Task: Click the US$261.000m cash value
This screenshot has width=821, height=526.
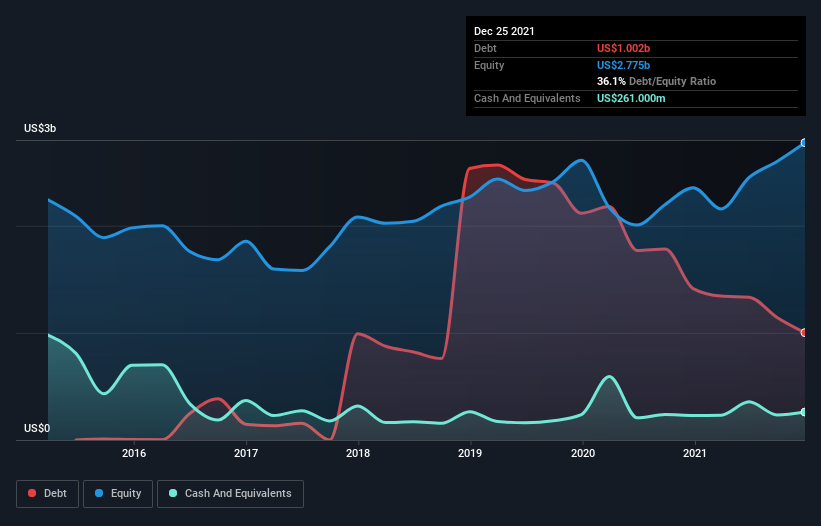Action: (631, 98)
